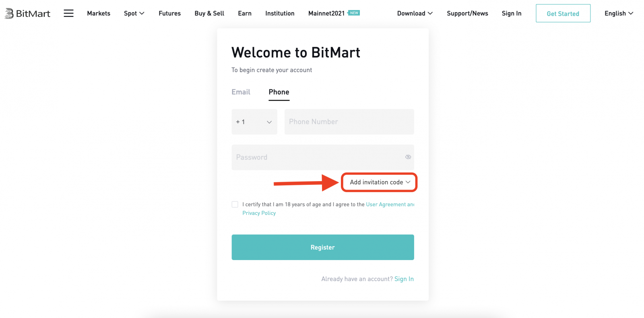Toggle password visibility eye icon

(x=408, y=157)
